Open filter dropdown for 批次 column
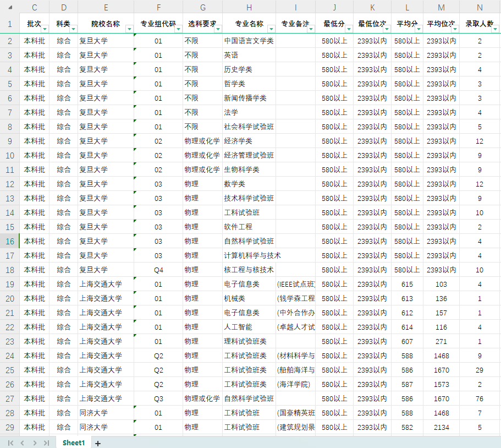Viewport: 501px width, 448px height. (x=45, y=29)
